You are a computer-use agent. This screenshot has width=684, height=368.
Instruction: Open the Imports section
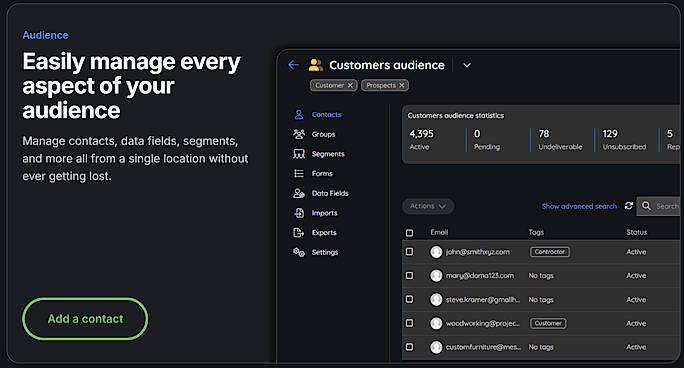point(324,213)
